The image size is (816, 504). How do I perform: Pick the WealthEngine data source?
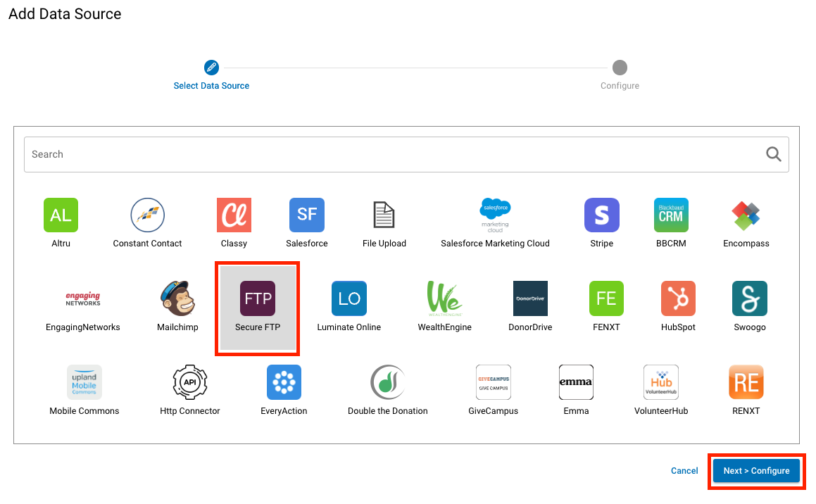tap(444, 298)
